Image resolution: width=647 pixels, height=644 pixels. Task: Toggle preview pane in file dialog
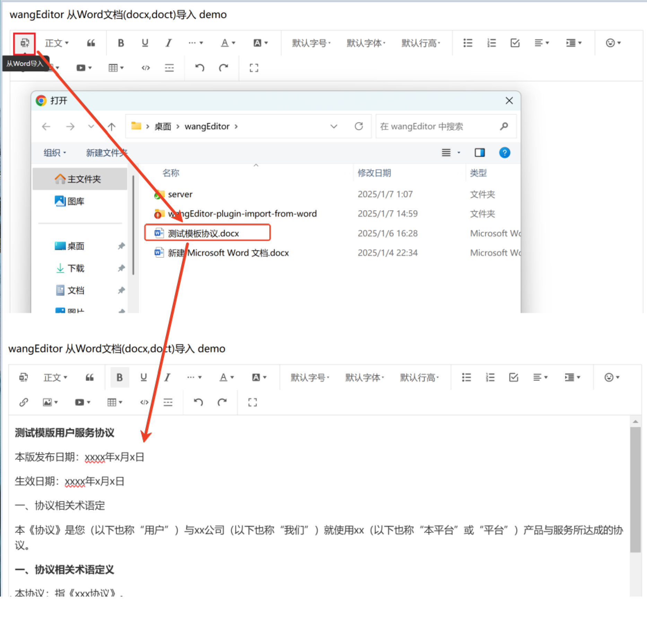pos(480,153)
